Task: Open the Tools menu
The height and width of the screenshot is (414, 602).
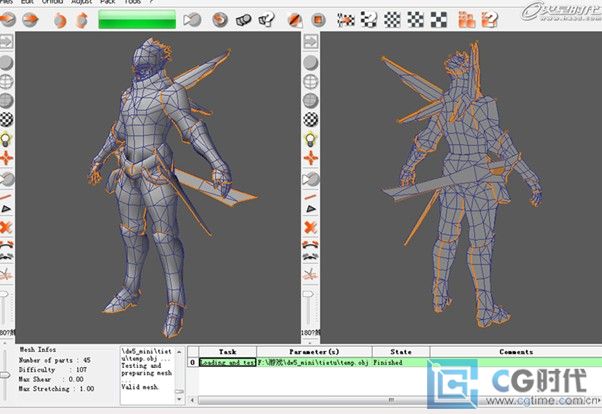Action: [x=132, y=2]
